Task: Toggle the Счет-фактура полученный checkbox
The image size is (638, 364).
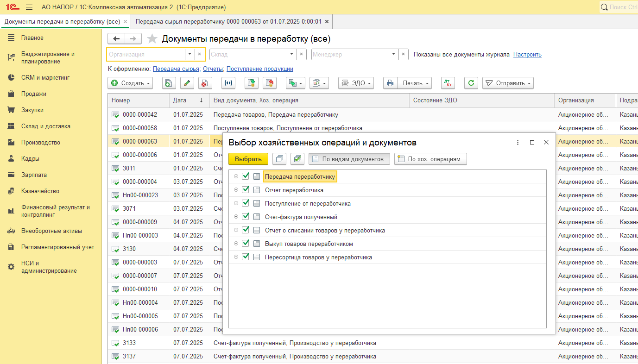Action: click(x=246, y=217)
